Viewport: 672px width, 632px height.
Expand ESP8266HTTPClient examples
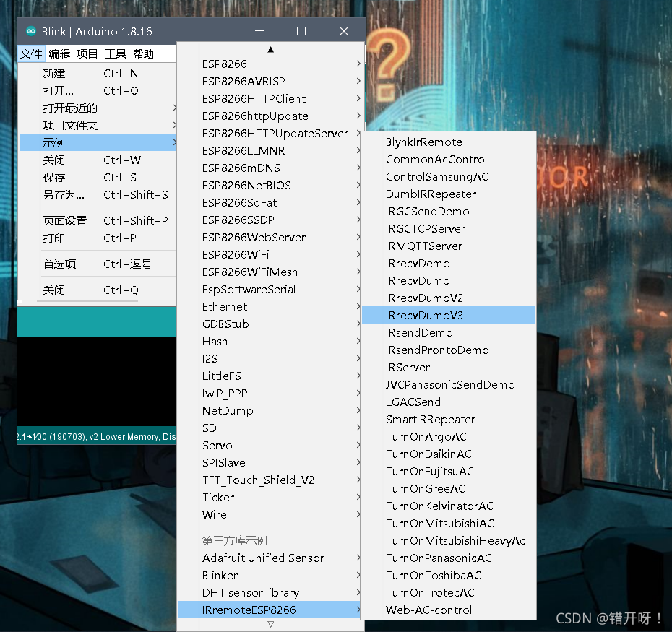pos(270,98)
